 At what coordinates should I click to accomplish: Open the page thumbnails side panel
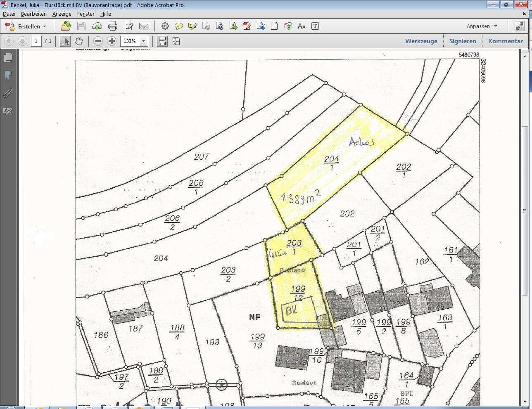point(8,58)
